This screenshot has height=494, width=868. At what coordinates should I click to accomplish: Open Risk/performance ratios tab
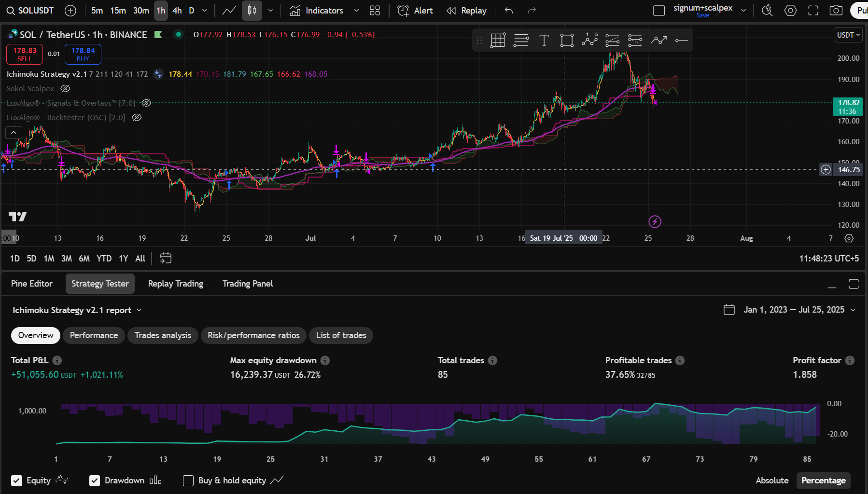click(253, 335)
